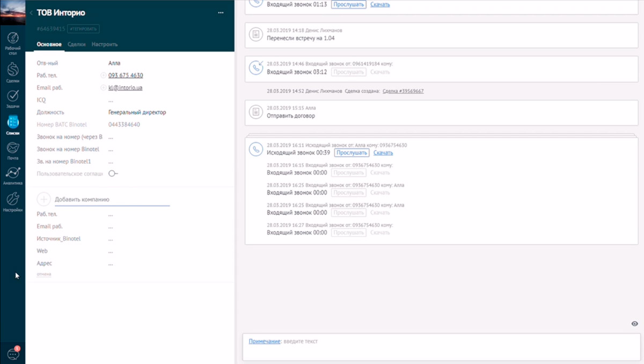The width and height of the screenshot is (644, 364).
Task: Open chat notifications bubble icon
Action: tap(13, 353)
